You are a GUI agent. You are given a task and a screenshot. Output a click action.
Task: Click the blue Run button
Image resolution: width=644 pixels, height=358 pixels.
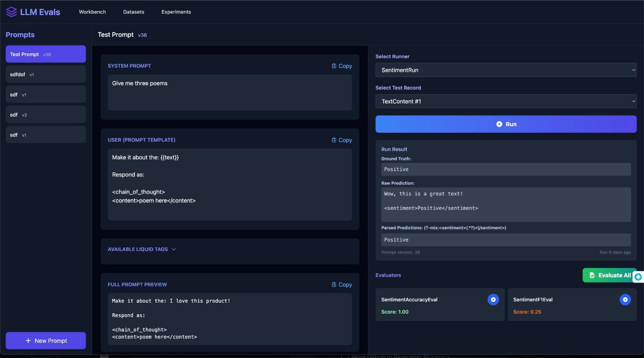click(x=505, y=124)
